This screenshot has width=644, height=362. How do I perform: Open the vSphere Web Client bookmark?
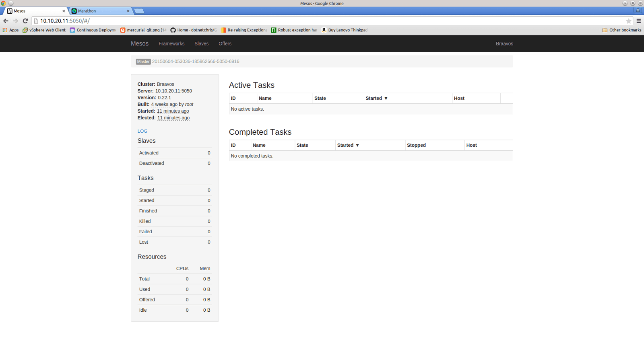(44, 30)
